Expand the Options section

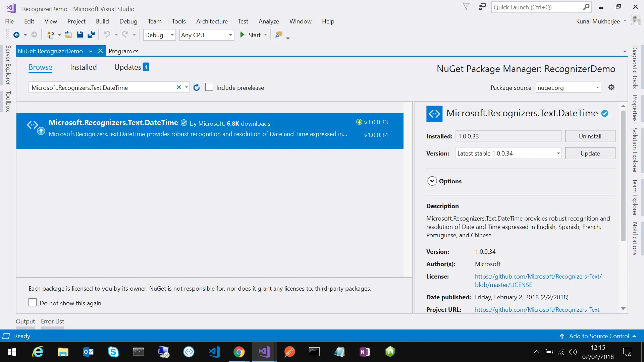click(x=432, y=181)
